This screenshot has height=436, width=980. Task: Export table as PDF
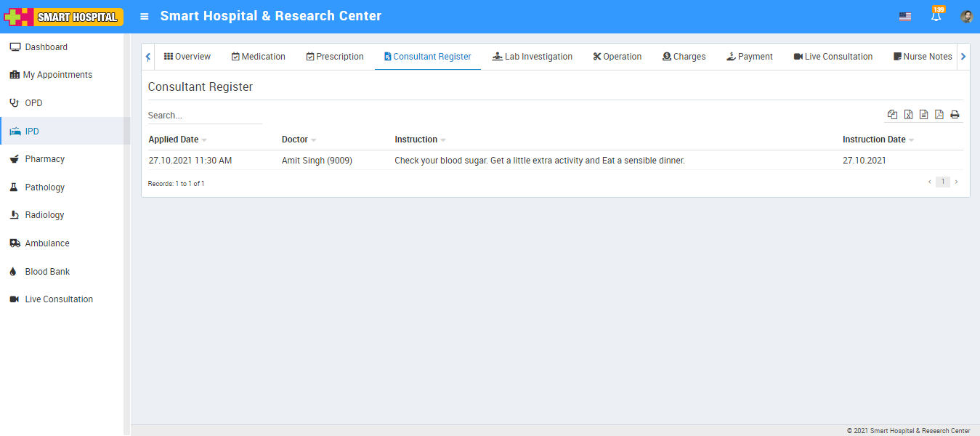coord(939,115)
